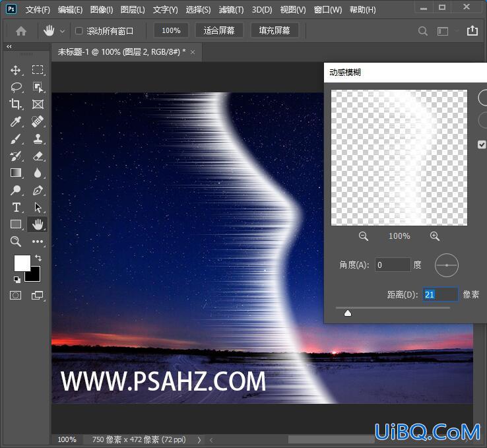Select the Dodge tool
Image resolution: width=487 pixels, height=448 pixels.
[x=16, y=190]
